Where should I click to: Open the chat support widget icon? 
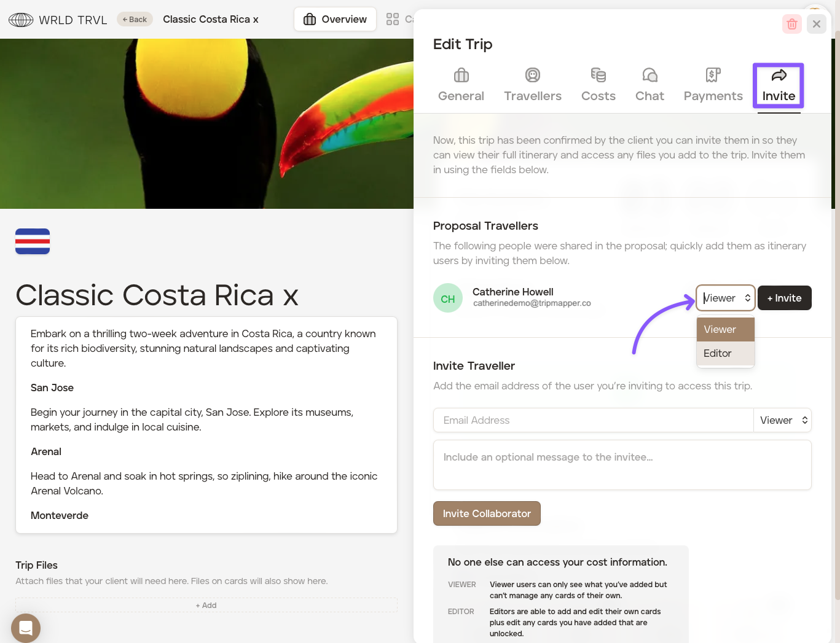(26, 628)
